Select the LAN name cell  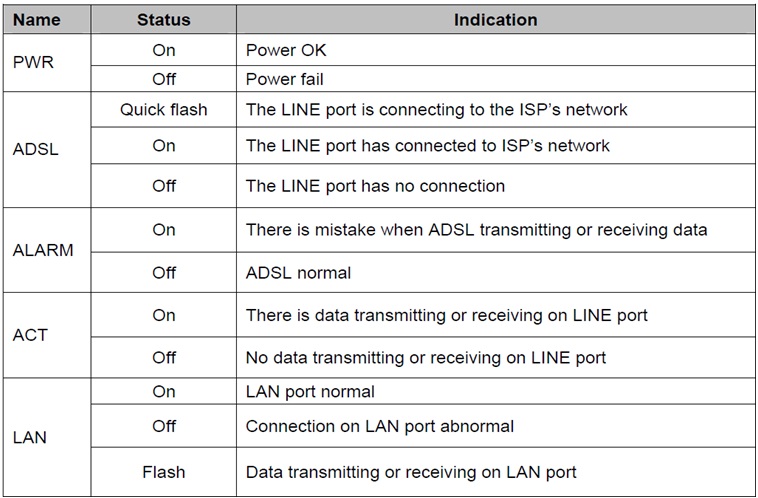pos(29,437)
